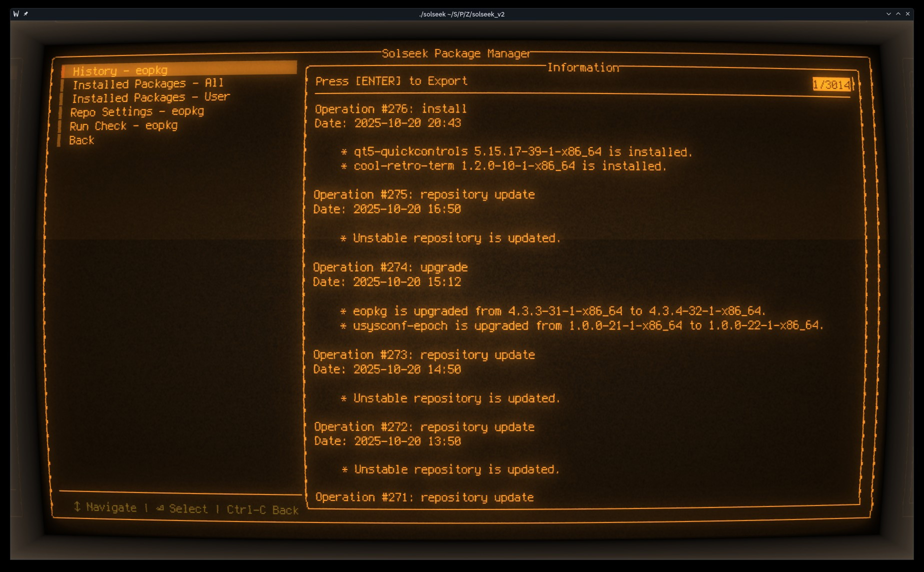Viewport: 924px width, 572px height.
Task: Click the enter-key Select icon in footer
Action: (x=160, y=508)
